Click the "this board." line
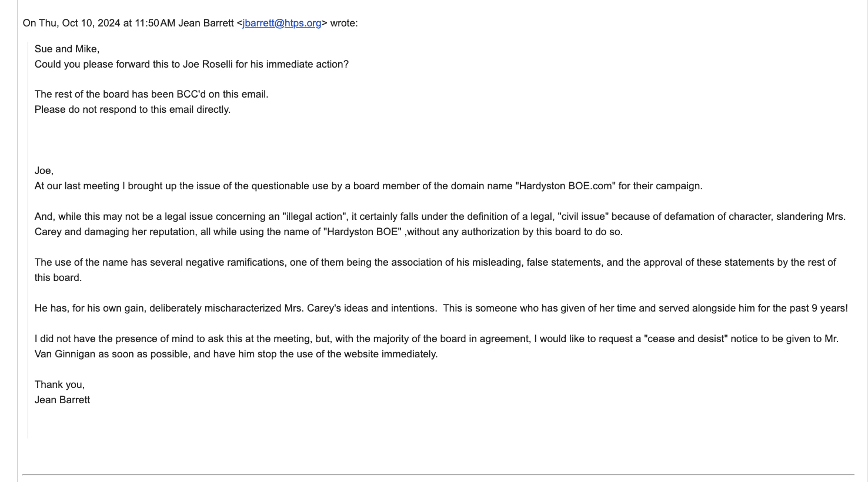Image resolution: width=868 pixels, height=482 pixels. pyautogui.click(x=58, y=278)
